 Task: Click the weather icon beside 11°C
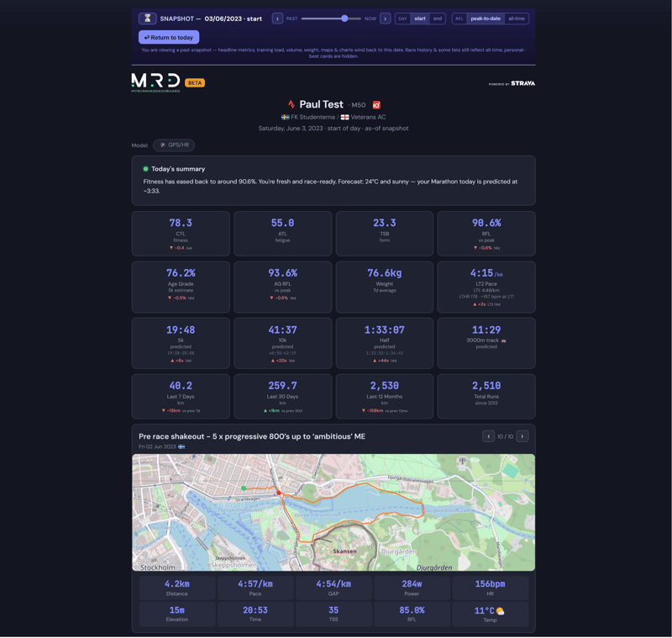coord(500,611)
